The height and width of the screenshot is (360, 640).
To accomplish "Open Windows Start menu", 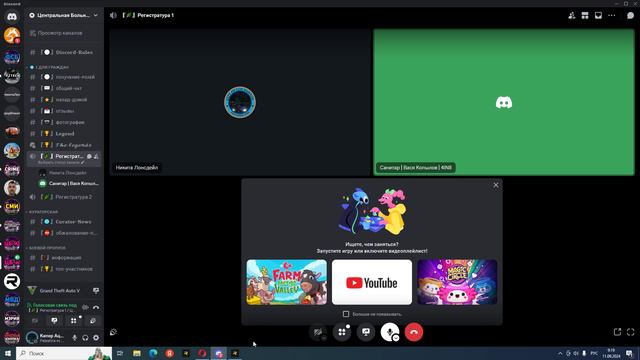I will click(x=8, y=353).
